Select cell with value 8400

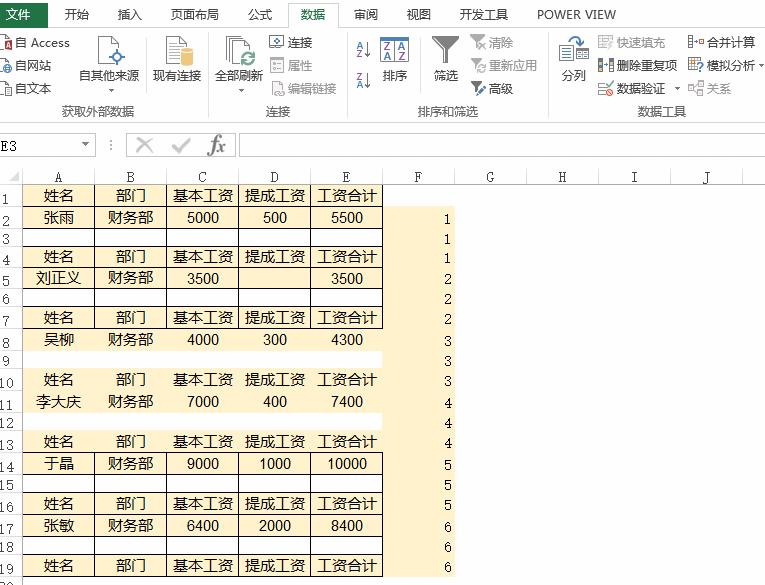(x=346, y=525)
